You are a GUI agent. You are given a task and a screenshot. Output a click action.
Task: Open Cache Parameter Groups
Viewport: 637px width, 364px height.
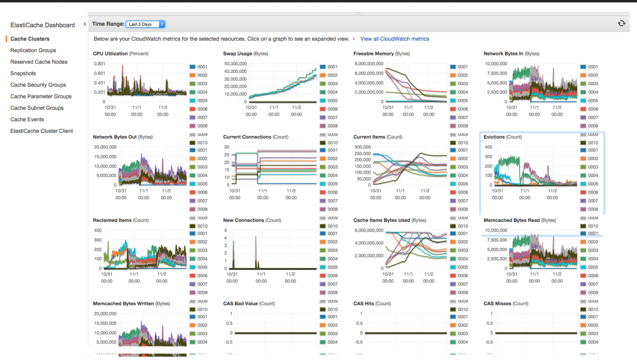point(41,97)
